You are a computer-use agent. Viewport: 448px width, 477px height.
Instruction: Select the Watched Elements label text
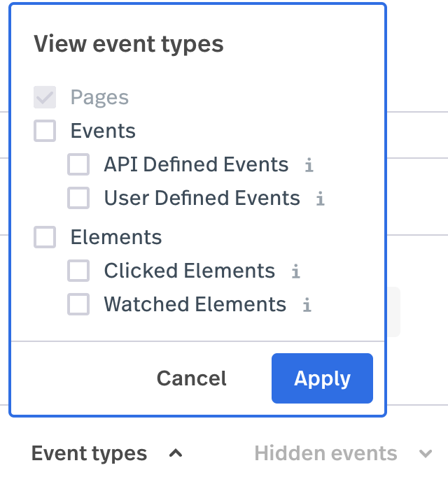tap(195, 304)
